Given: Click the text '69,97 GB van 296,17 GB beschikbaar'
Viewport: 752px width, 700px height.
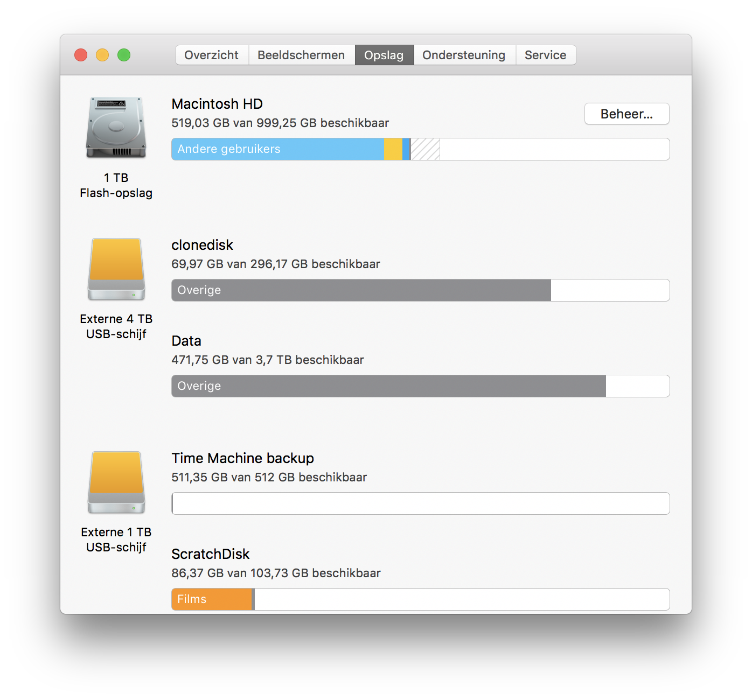Looking at the screenshot, I should (x=276, y=264).
